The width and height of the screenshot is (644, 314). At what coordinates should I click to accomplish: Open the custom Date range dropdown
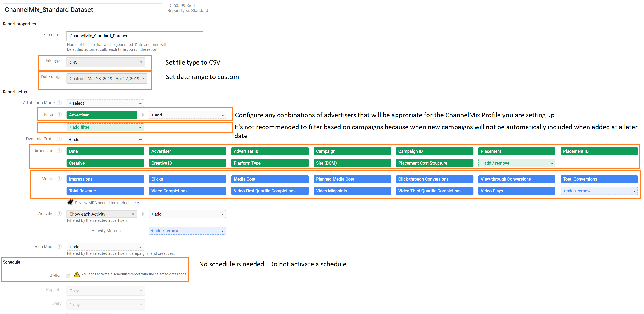[107, 78]
